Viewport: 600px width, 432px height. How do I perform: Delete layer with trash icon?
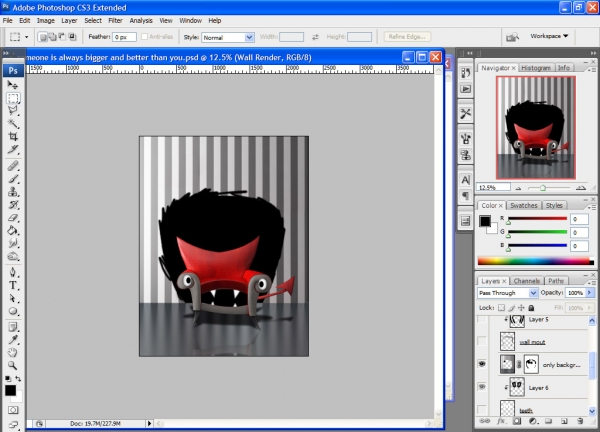[x=580, y=421]
